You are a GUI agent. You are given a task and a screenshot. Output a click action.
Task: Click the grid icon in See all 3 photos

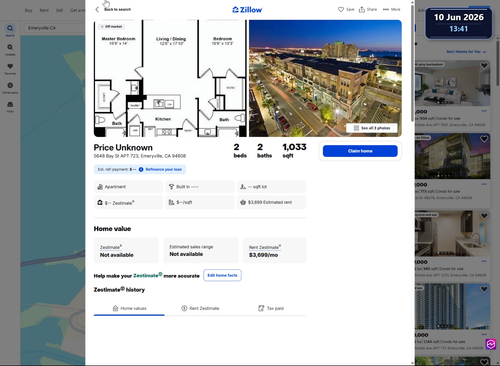click(x=356, y=128)
